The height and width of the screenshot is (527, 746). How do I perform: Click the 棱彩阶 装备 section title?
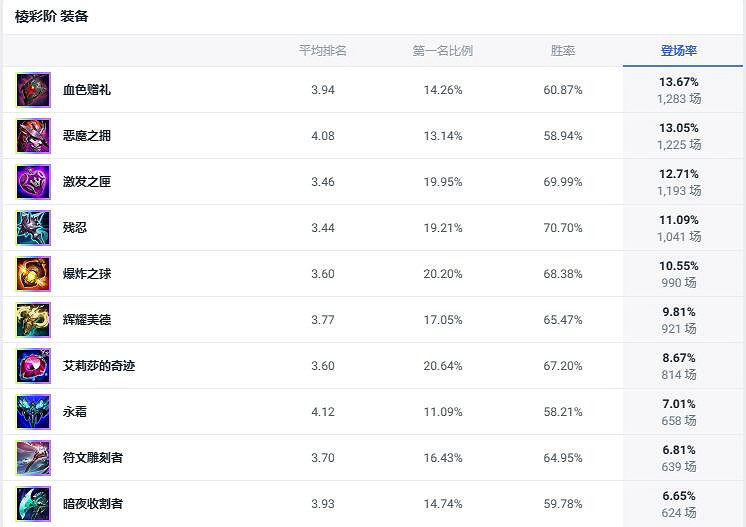point(52,17)
